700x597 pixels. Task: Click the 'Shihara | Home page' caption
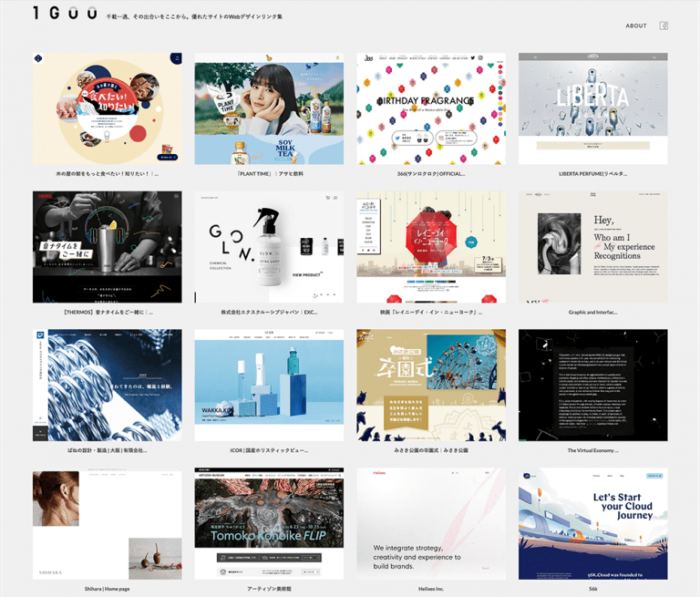click(x=108, y=589)
